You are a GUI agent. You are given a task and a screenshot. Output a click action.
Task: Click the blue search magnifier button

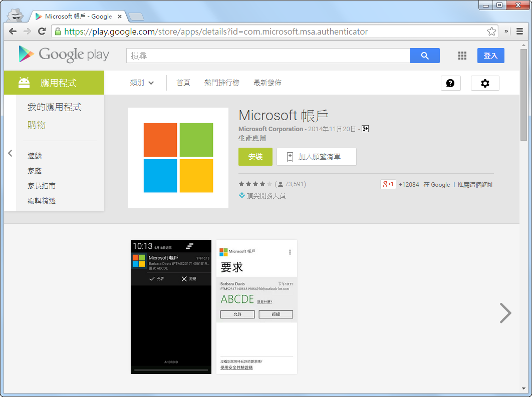[x=424, y=56]
